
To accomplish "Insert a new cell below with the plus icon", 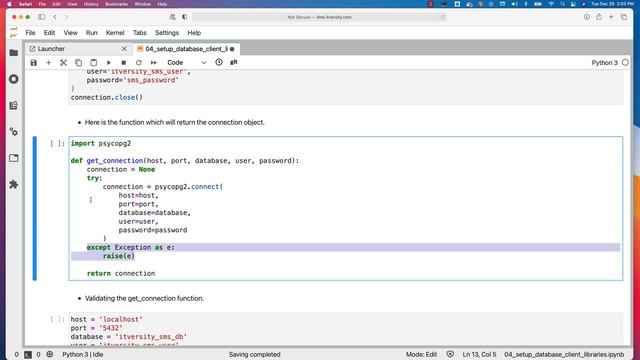I will pos(49,62).
